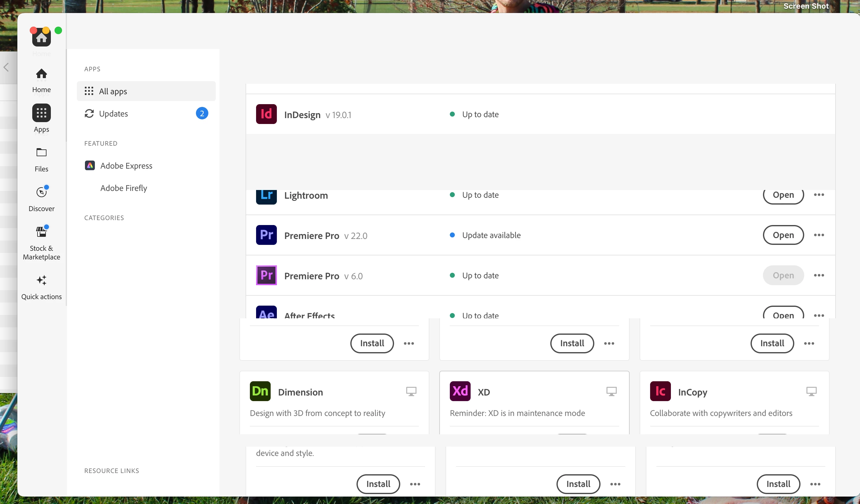The width and height of the screenshot is (860, 504).
Task: Click the green window zoom button
Action: (x=58, y=30)
